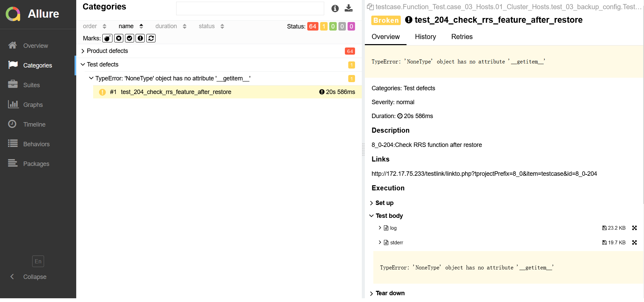644x302 pixels.
Task: Expand the Tear down section
Action: tap(390, 293)
